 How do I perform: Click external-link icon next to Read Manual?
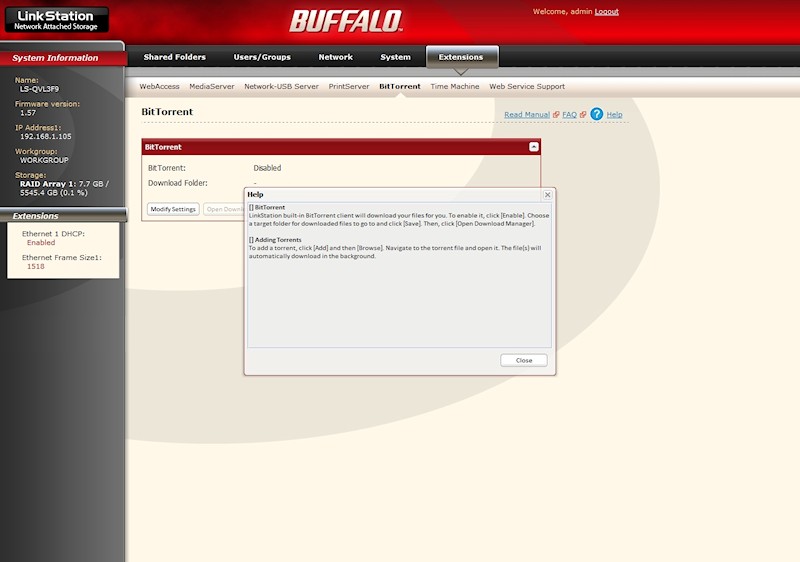[556, 115]
